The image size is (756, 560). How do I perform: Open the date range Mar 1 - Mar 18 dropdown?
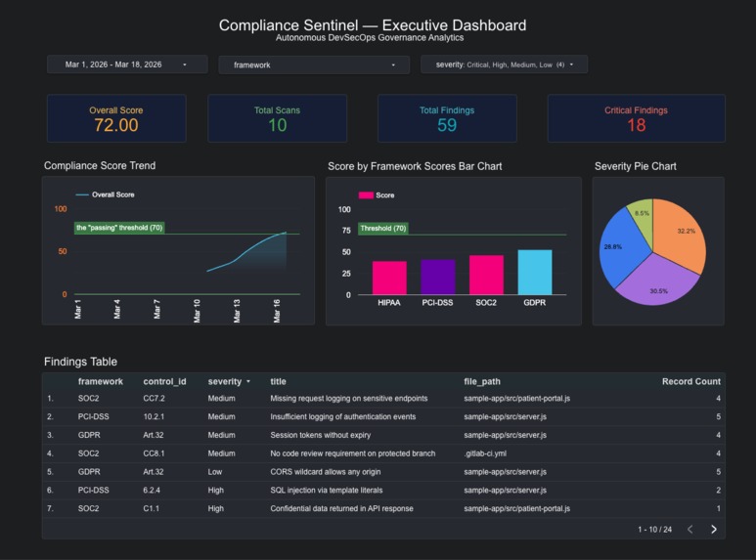coord(127,65)
